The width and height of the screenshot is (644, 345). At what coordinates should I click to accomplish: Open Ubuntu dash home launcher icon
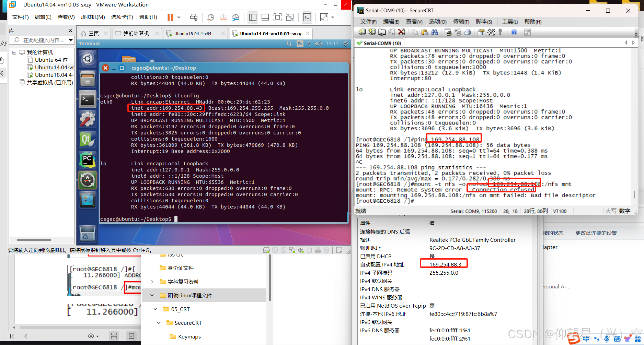pos(88,59)
